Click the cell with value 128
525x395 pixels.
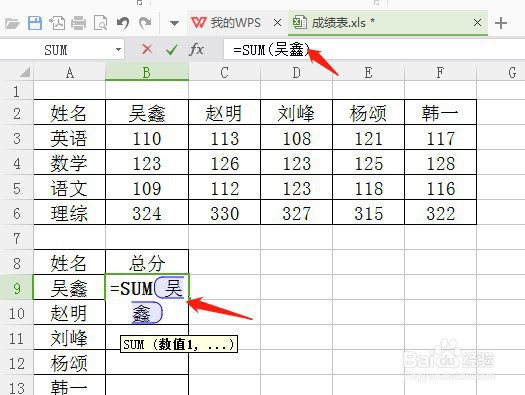440,162
